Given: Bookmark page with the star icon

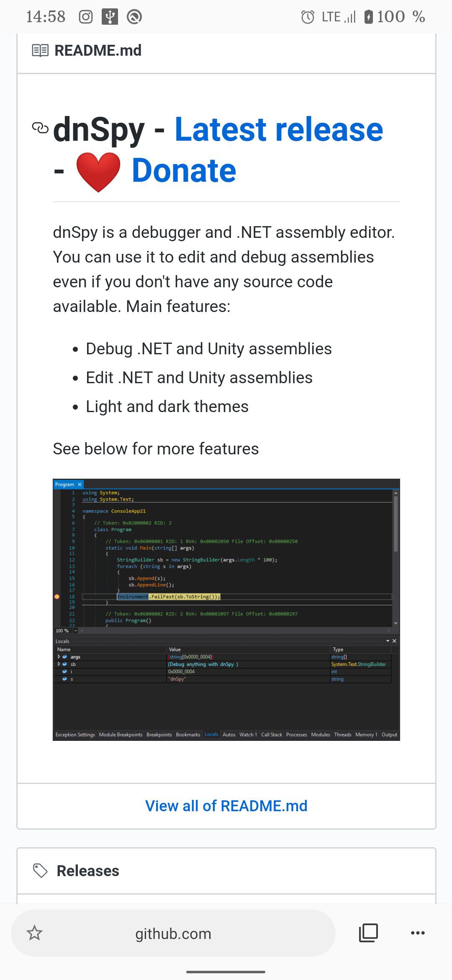Looking at the screenshot, I should (x=34, y=933).
